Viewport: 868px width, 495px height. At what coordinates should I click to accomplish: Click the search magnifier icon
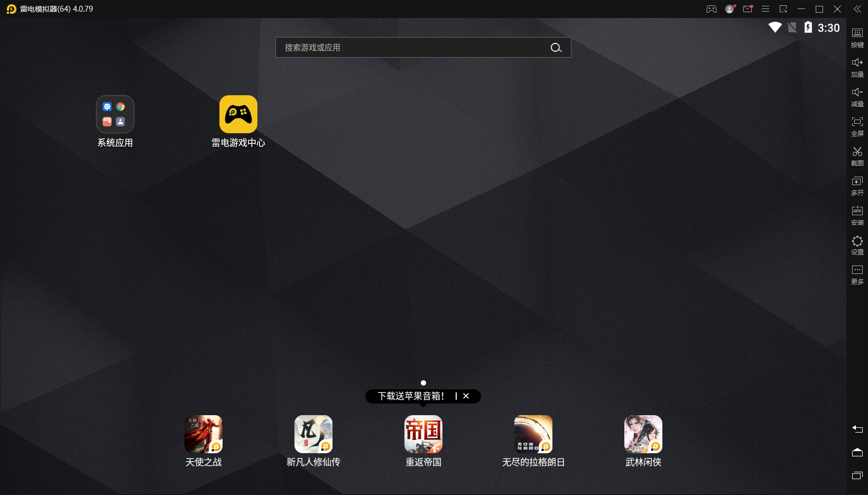pyautogui.click(x=556, y=48)
